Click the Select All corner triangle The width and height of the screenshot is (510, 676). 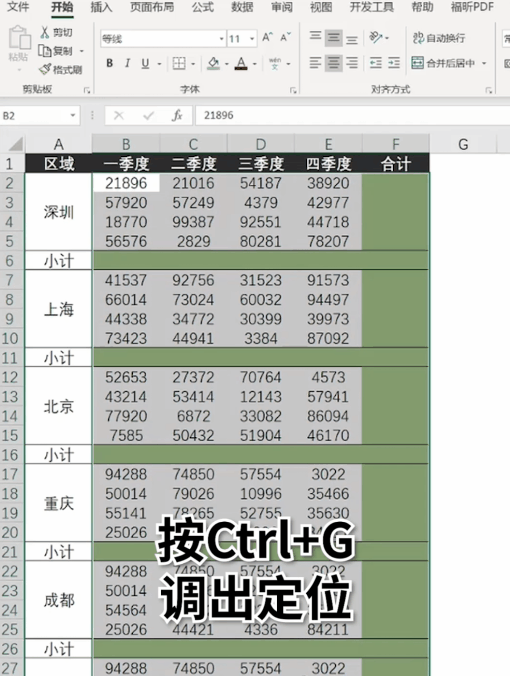[x=16, y=144]
